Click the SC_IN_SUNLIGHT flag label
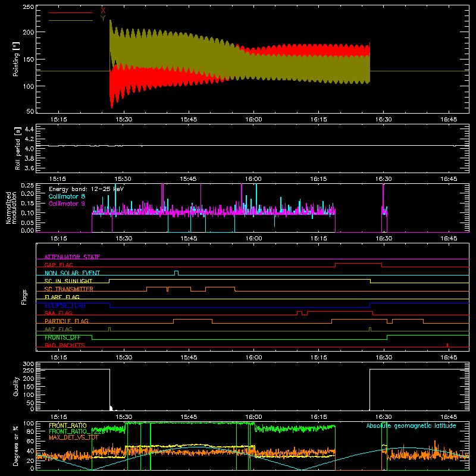The height and width of the screenshot is (476, 476). click(x=68, y=281)
